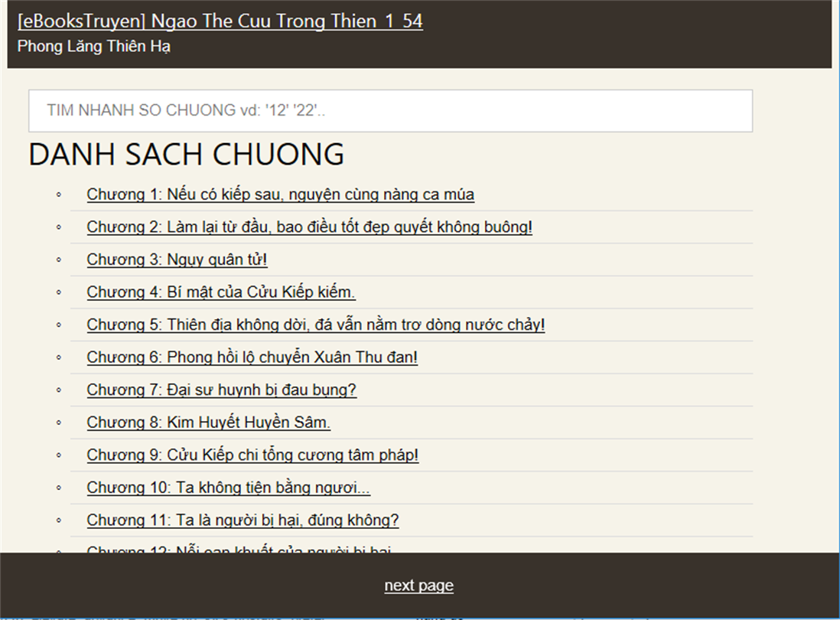Open Chương 5: Thiên địa không dời

coord(315,325)
